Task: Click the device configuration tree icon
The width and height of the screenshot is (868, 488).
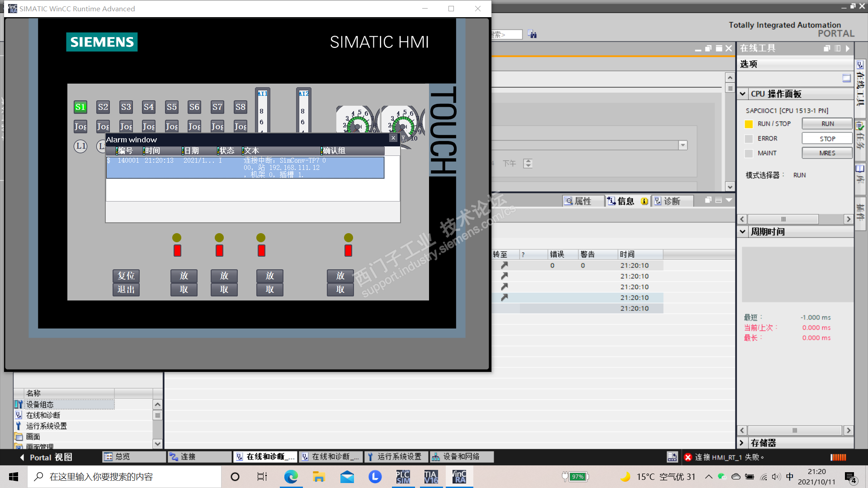Action: tap(19, 404)
